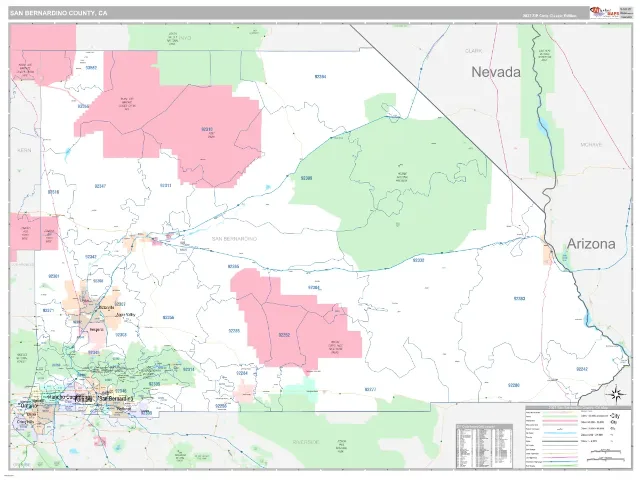Click the Hesperia city label
This screenshot has height=480, width=640.
coord(96,330)
